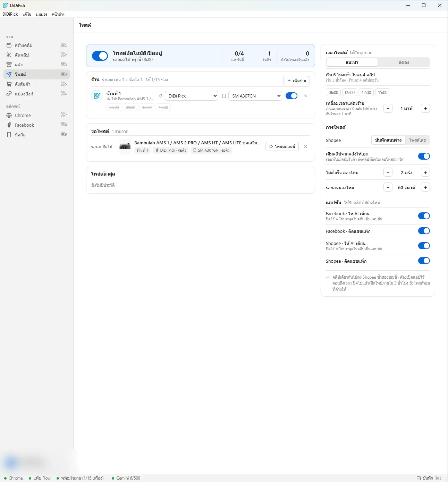Toggle Facebook · ติดแฮชแท็ก switch
The width and height of the screenshot is (448, 482).
coord(424,231)
